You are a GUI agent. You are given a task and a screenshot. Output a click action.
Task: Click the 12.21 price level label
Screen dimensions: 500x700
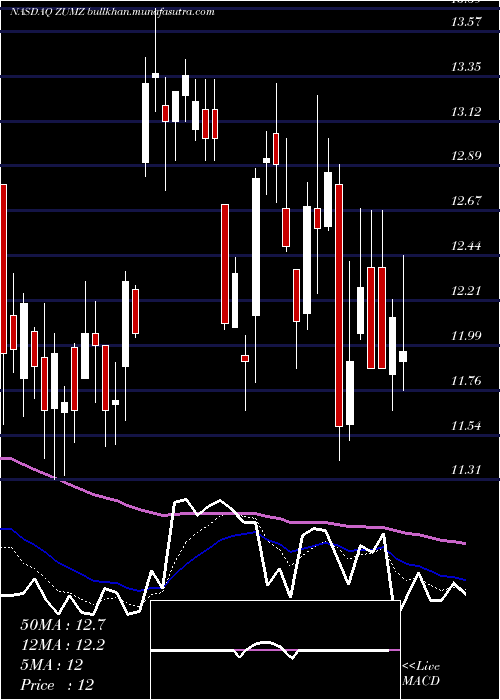pos(466,291)
